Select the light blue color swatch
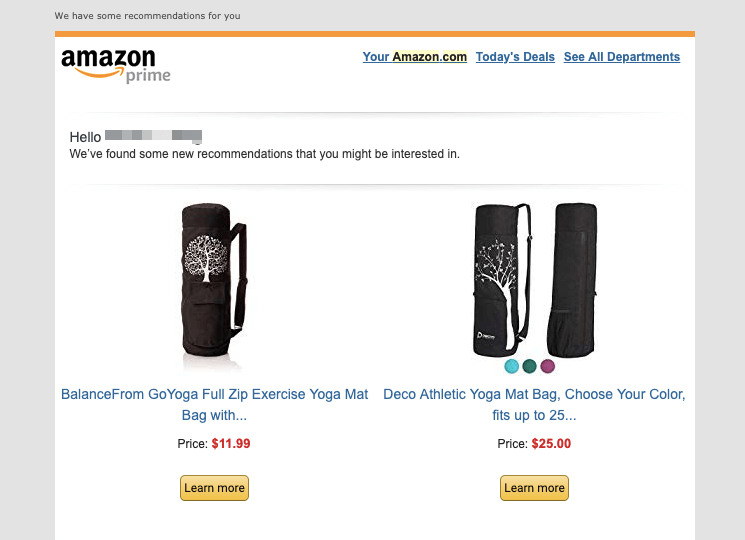Image resolution: width=745 pixels, height=540 pixels. [512, 366]
